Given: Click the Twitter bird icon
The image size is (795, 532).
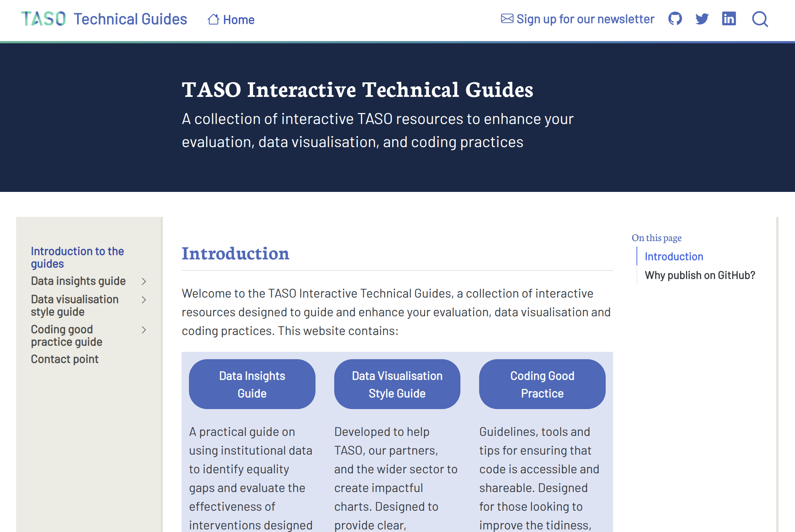Looking at the screenshot, I should pos(702,19).
